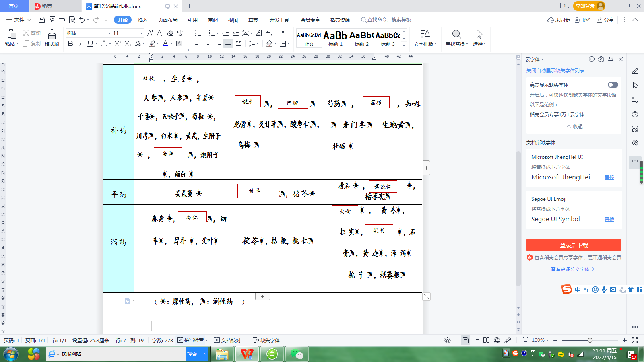Screen dimensions: 644x362
Task: Apply the 标题 1 style
Action: point(335,39)
